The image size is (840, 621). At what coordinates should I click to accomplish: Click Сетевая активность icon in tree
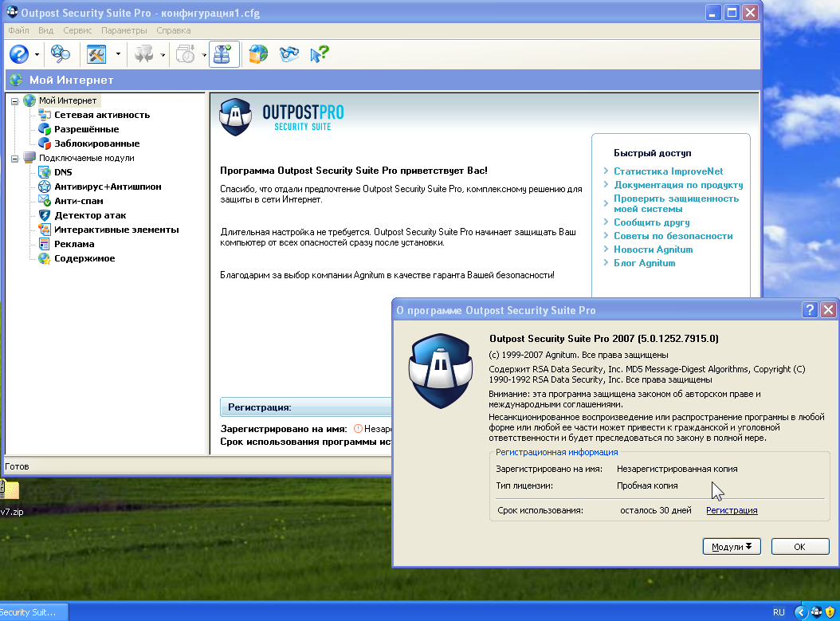coord(45,115)
